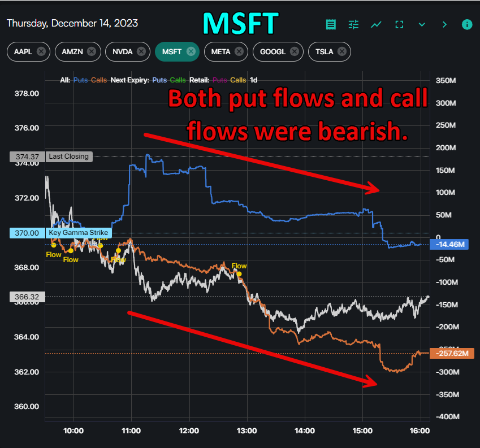
Task: Select the META ticker
Action: click(x=220, y=51)
